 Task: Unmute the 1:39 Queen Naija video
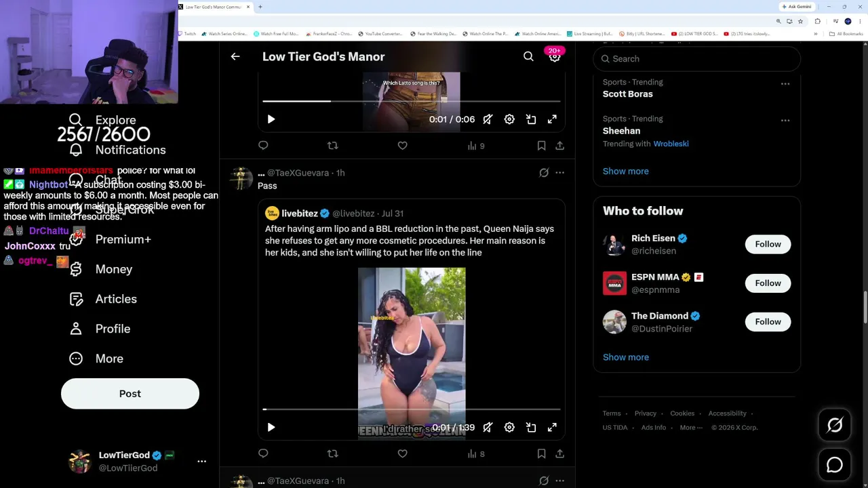[488, 427]
